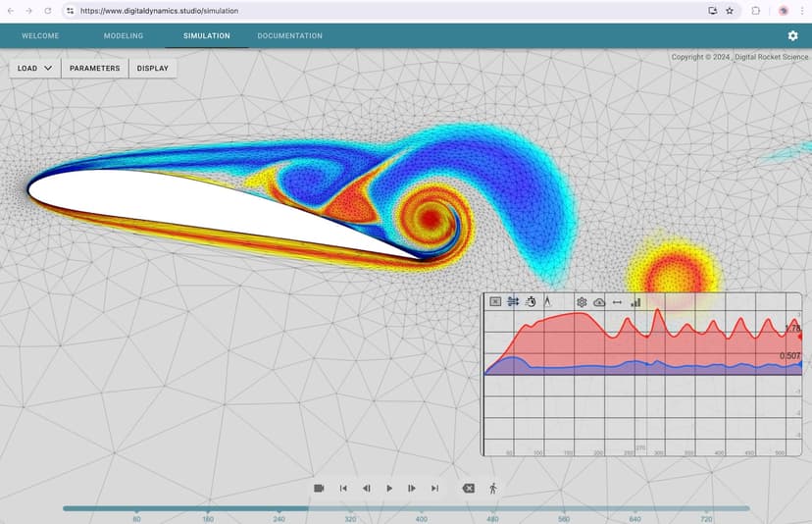Click the streamlines icon in chart toolbar
Image resolution: width=812 pixels, height=524 pixels.
(x=513, y=302)
